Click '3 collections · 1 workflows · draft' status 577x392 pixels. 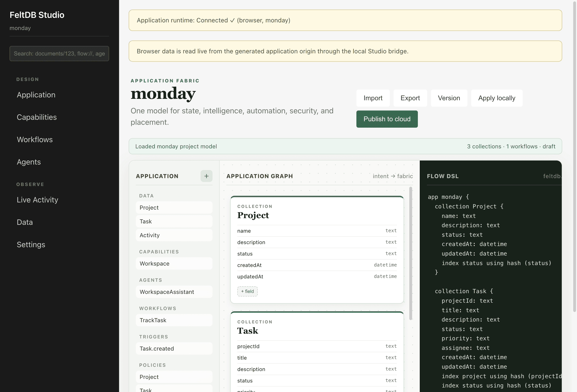511,146
